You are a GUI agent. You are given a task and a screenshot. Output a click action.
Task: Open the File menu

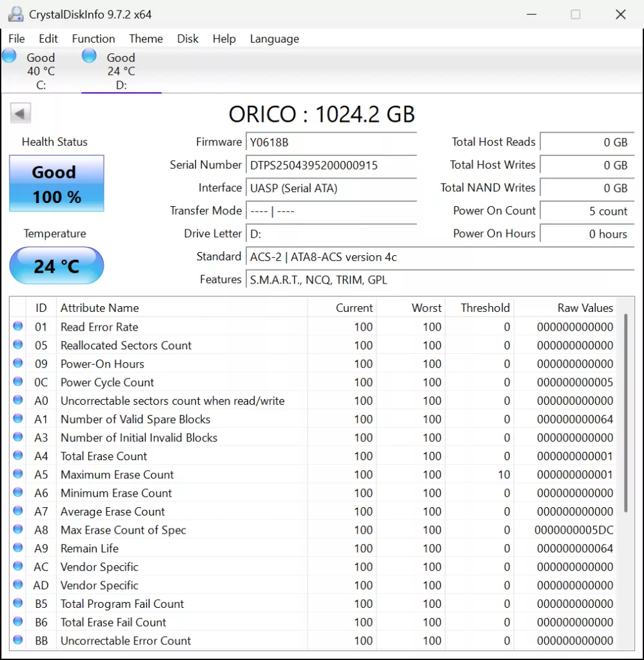pos(17,39)
